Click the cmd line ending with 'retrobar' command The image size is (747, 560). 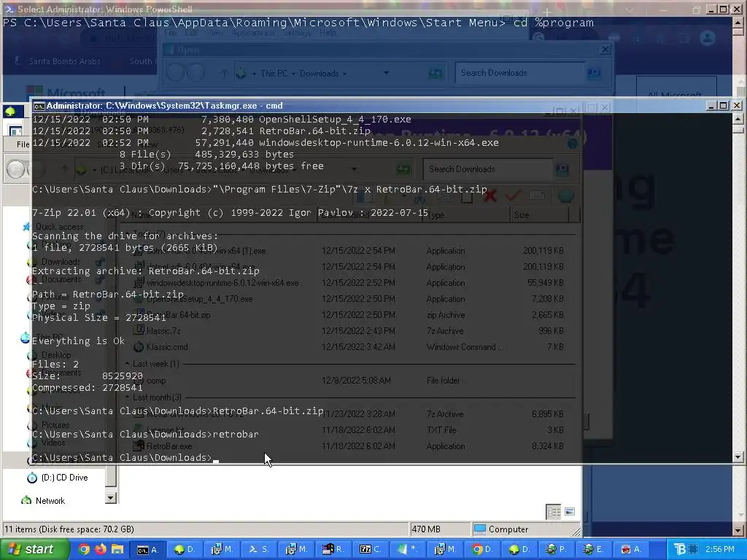(x=145, y=435)
